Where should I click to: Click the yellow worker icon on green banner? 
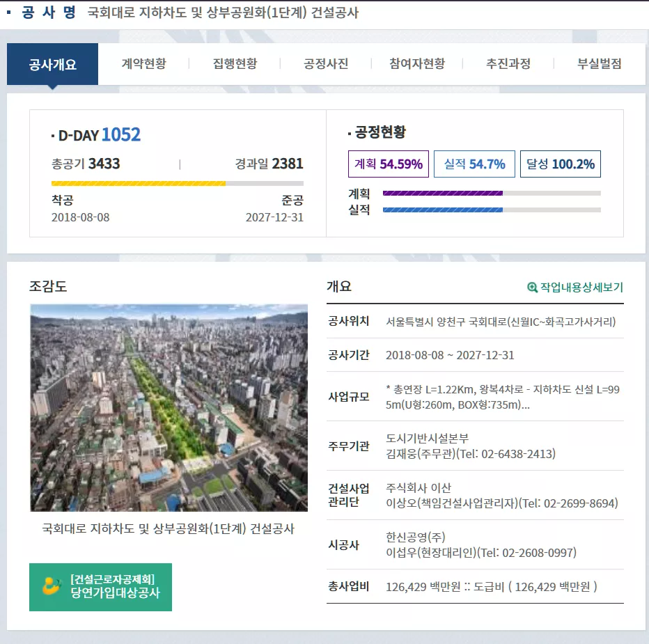point(52,586)
